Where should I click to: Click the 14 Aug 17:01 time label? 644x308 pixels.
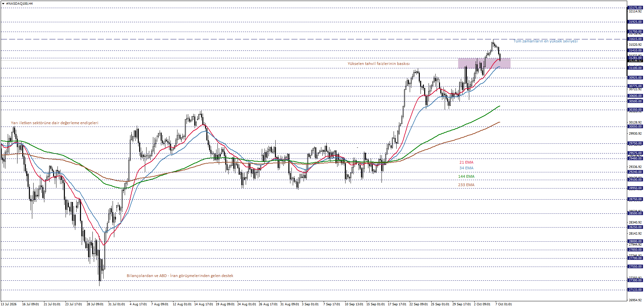pyautogui.click(x=204, y=304)
